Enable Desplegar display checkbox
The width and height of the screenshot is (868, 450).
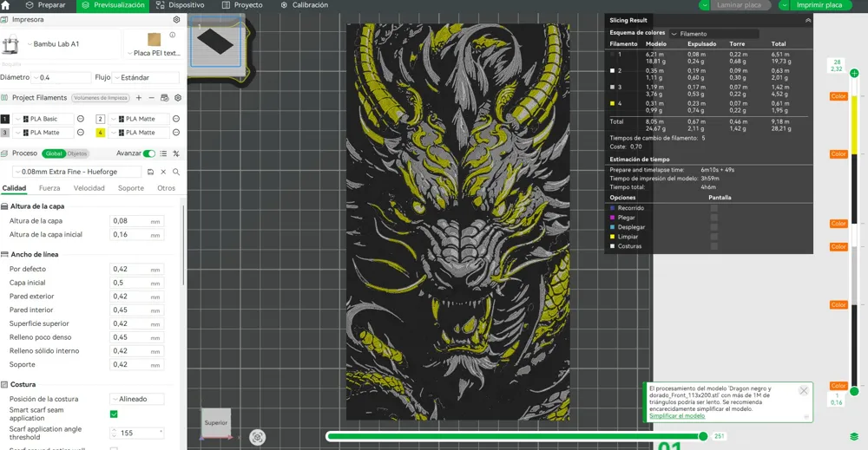(714, 227)
